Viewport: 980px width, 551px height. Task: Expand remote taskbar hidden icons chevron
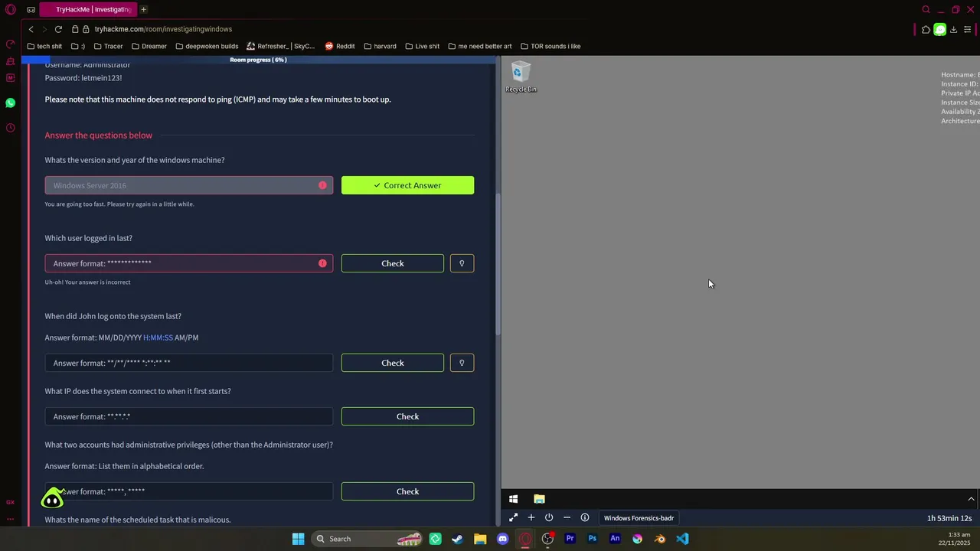click(x=971, y=499)
